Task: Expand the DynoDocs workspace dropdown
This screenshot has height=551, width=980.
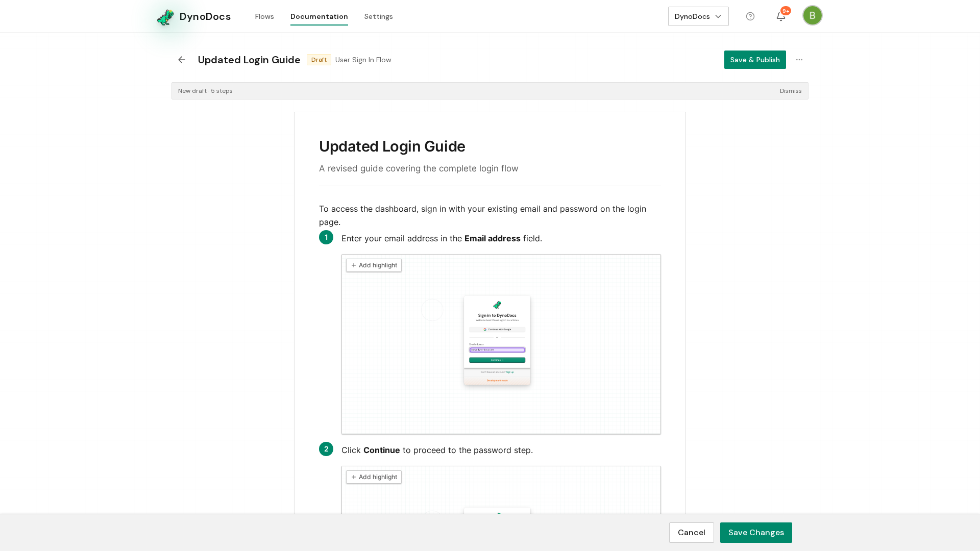Action: [698, 16]
